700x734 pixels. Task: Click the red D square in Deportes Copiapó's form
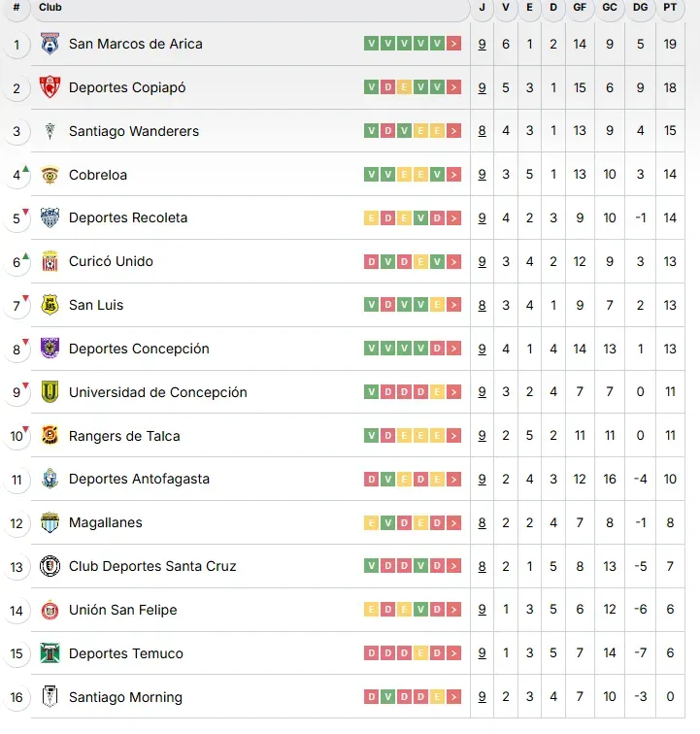point(388,87)
